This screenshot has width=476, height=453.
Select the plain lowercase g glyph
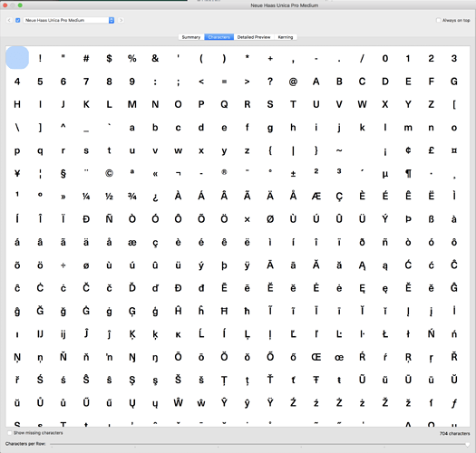270,128
